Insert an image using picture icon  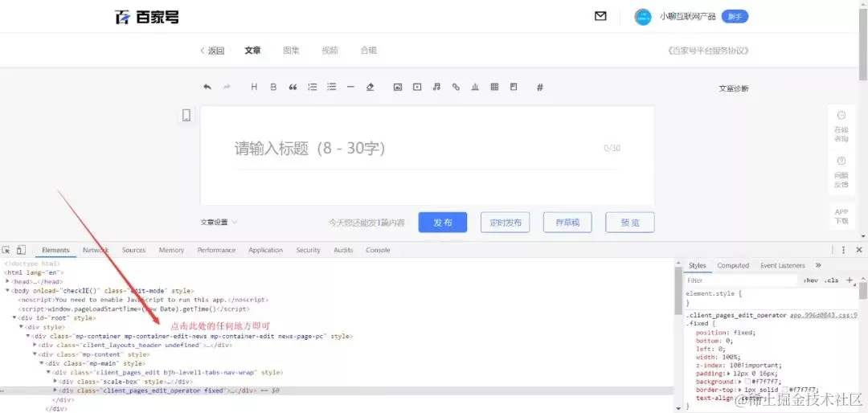point(398,87)
